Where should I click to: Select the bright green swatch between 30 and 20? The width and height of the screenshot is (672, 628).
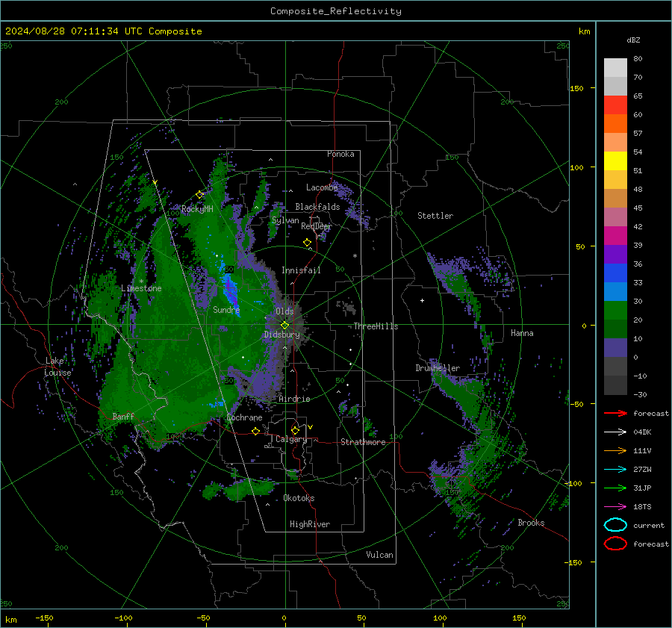click(615, 311)
